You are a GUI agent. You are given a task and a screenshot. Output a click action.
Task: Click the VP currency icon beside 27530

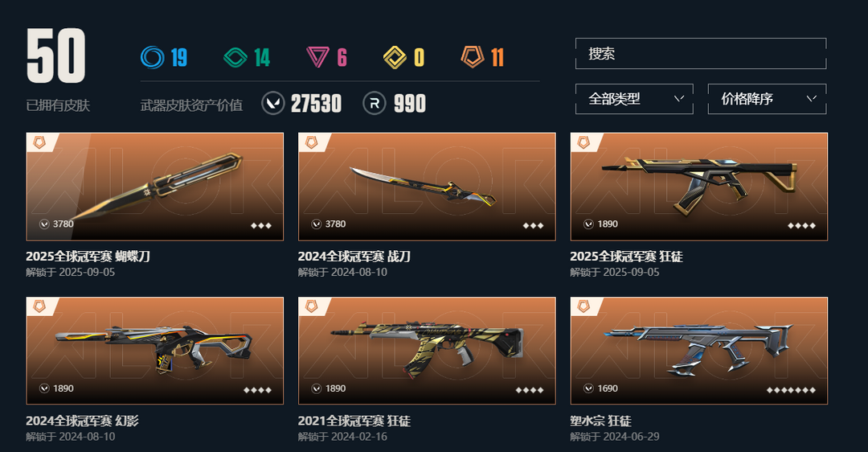tap(273, 103)
